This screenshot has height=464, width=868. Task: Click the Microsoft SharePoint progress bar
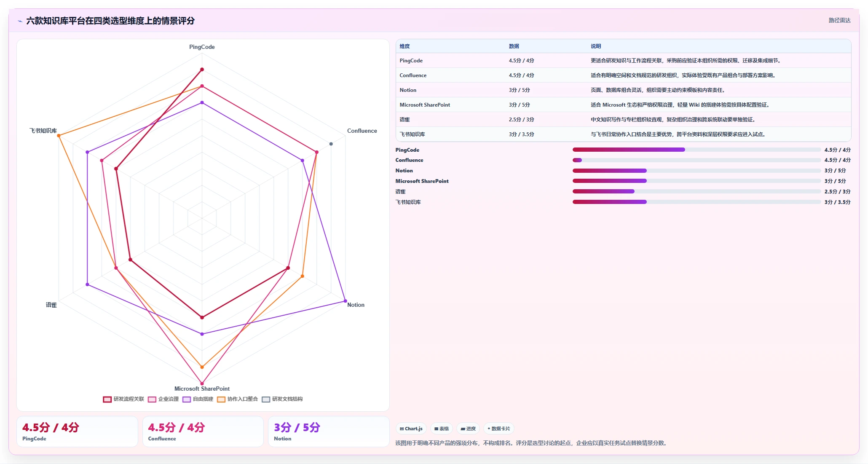pos(697,181)
